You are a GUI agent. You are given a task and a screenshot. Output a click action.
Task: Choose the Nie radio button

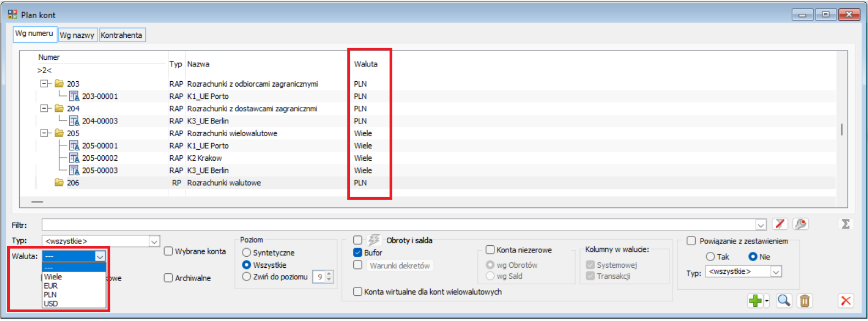[x=753, y=257]
